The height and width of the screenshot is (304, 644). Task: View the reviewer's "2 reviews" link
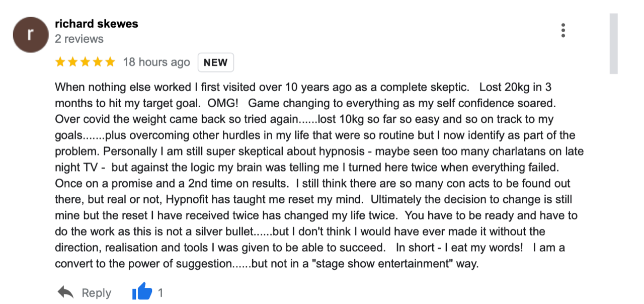79,39
